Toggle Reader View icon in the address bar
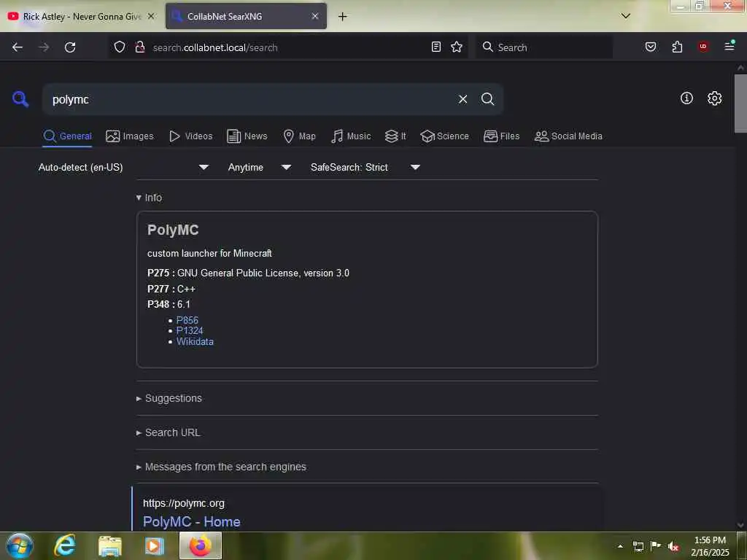The width and height of the screenshot is (747, 560). [436, 47]
